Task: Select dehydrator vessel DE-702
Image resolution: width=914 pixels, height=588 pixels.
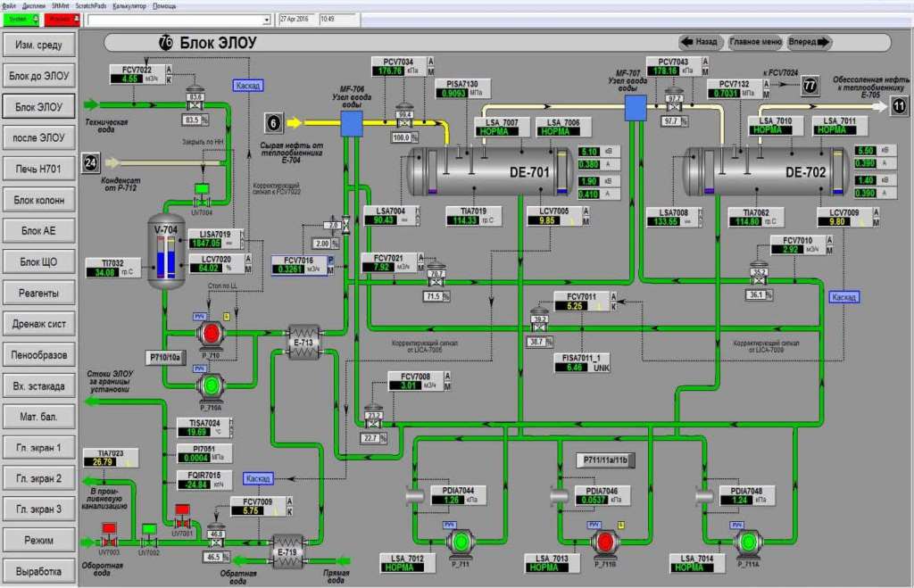Action: point(765,171)
